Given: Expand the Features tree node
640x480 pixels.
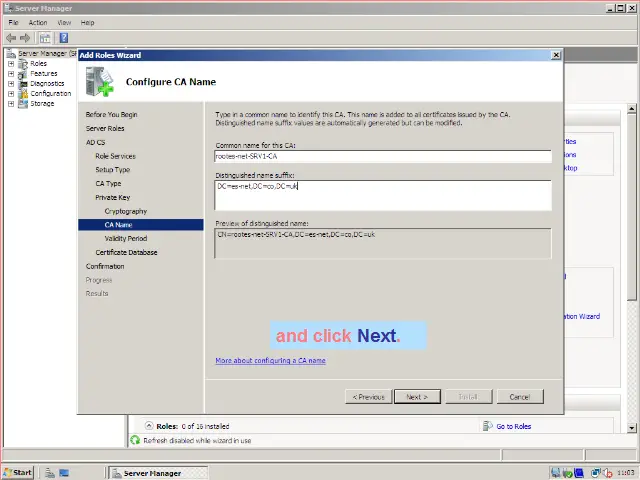Looking at the screenshot, I should (x=11, y=74).
